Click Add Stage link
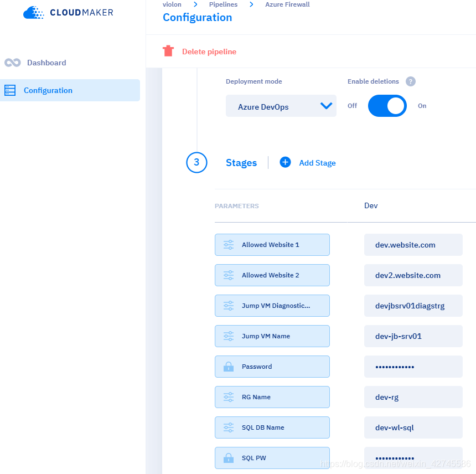The image size is (476, 474). point(317,163)
